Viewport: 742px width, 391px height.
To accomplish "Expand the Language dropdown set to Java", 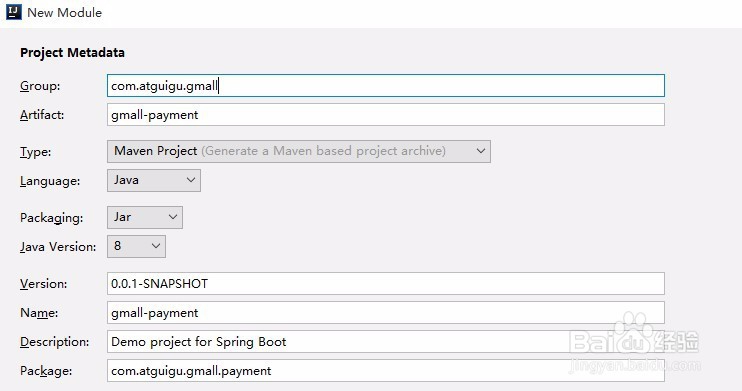I will pos(154,180).
